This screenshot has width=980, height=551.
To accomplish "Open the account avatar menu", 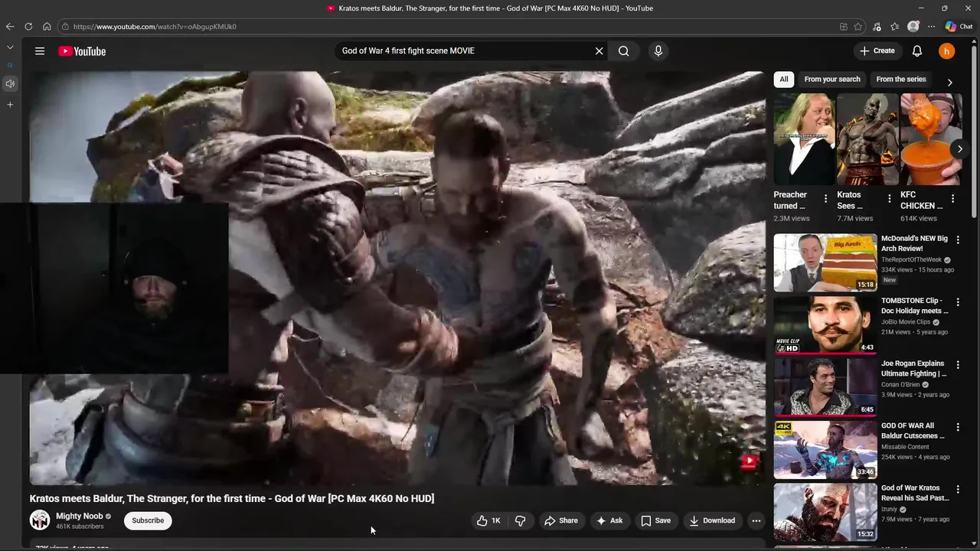I will click(x=947, y=51).
